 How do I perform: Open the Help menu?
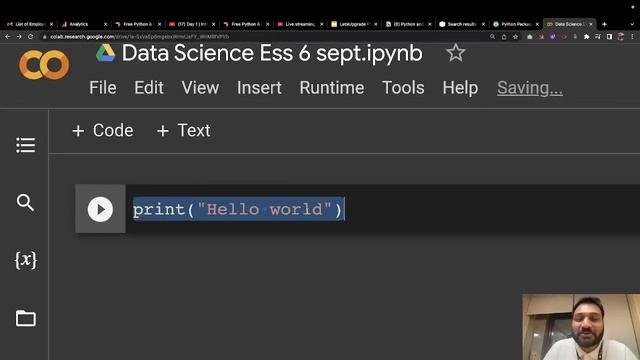click(x=460, y=88)
